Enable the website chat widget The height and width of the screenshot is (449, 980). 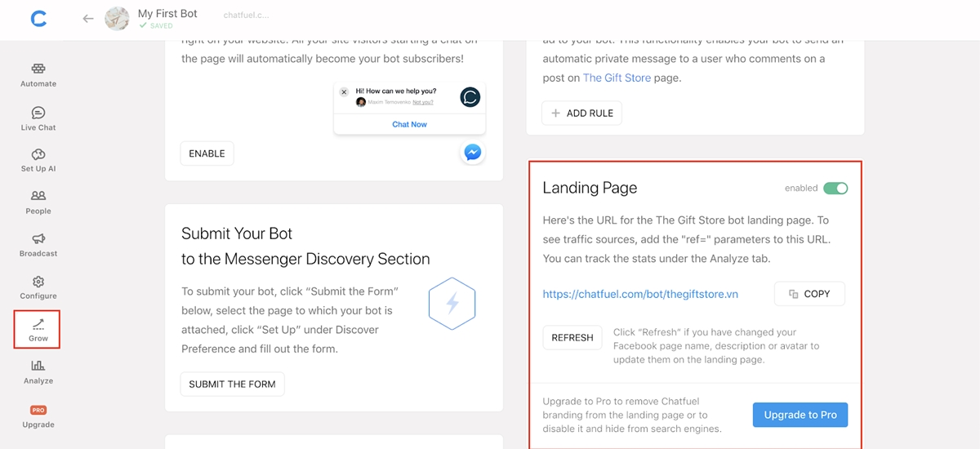click(x=207, y=153)
